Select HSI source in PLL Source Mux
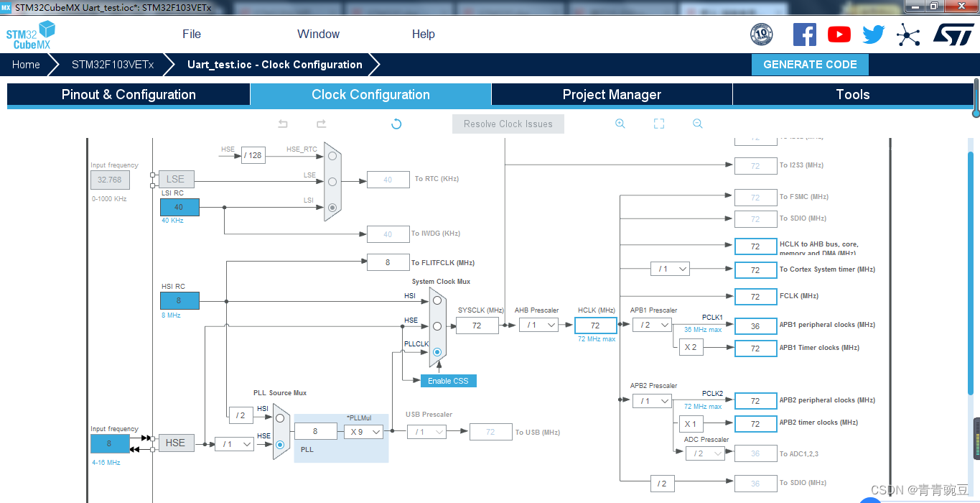The width and height of the screenshot is (980, 503). pos(280,418)
